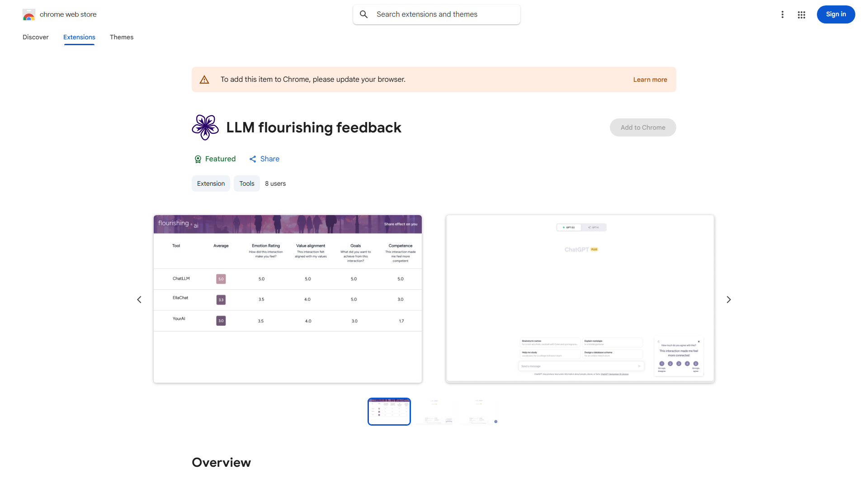Switch to the Discover tab
The image size is (868, 488).
click(36, 37)
